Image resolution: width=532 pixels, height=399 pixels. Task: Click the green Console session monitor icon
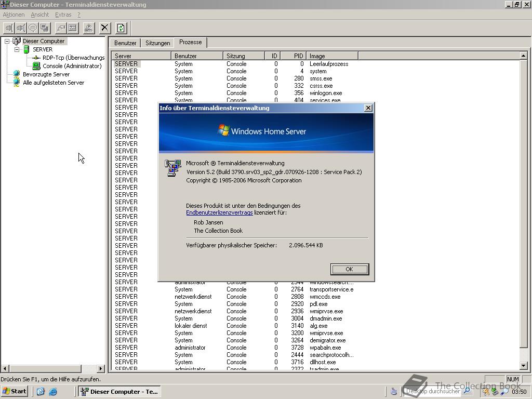point(36,66)
